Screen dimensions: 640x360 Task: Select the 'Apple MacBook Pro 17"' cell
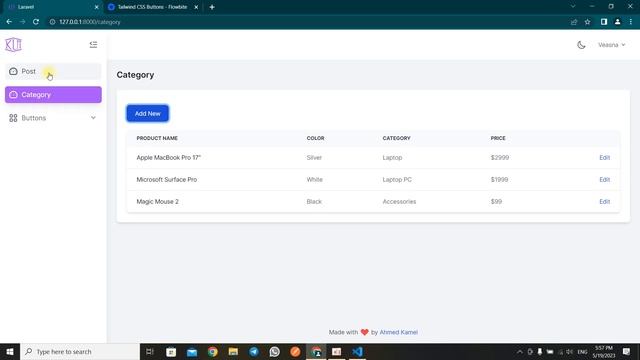[x=169, y=158]
